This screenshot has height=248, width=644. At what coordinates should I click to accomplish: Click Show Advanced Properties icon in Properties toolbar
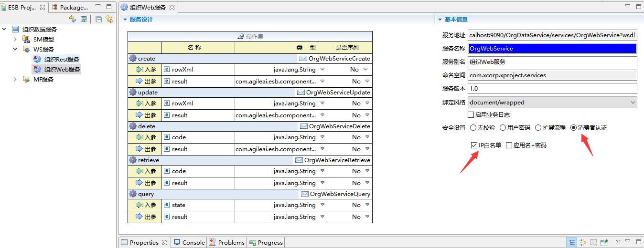click(582, 242)
